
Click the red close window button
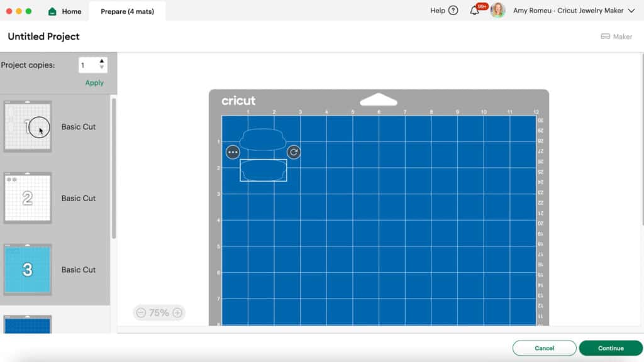click(x=9, y=11)
